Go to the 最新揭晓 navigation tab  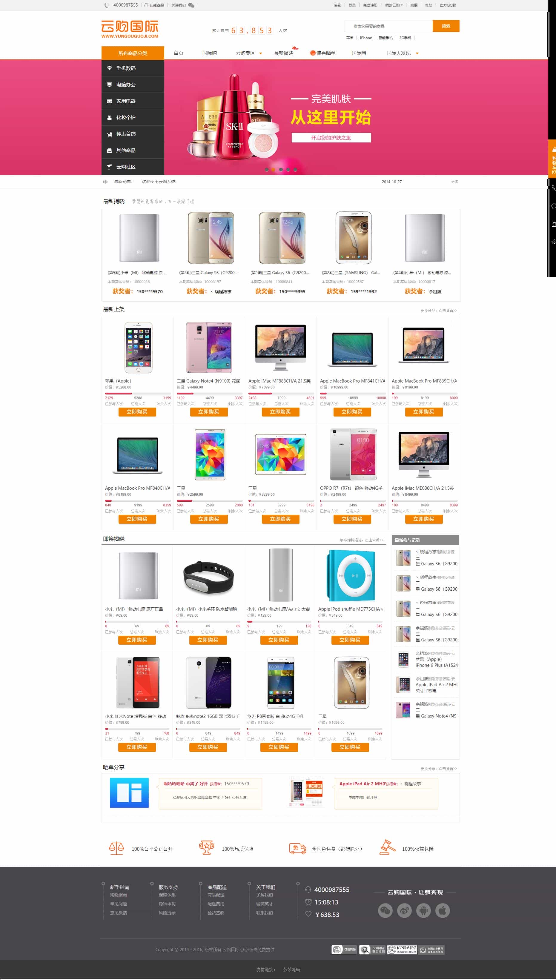click(283, 53)
